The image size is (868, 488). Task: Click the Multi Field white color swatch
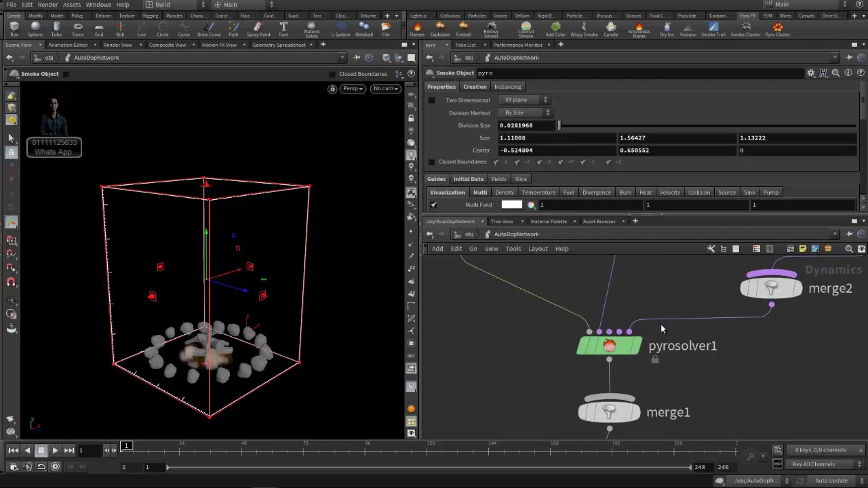point(511,205)
